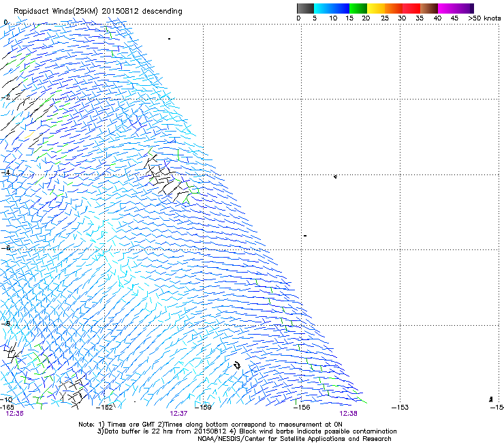Click the orange 25–30 knots color segment

click(394, 8)
